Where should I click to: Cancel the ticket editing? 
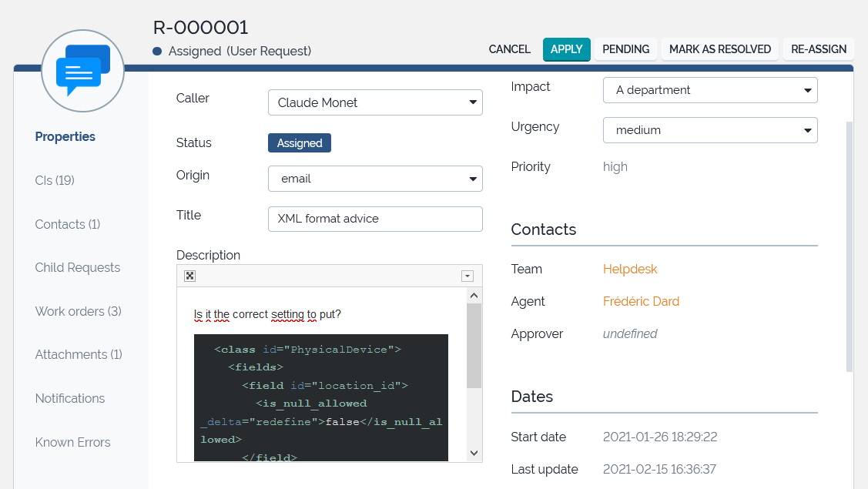[509, 49]
